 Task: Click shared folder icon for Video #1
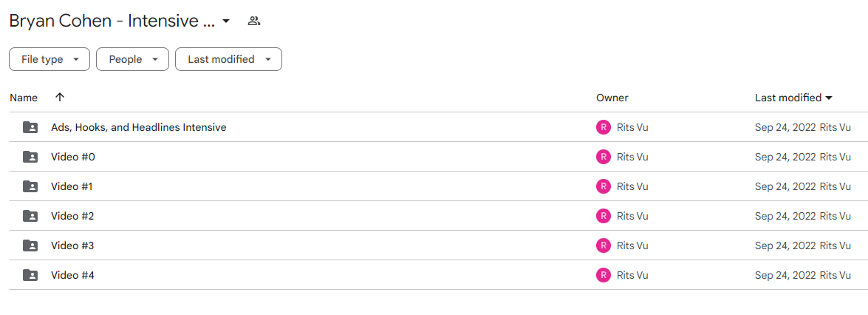(x=30, y=186)
